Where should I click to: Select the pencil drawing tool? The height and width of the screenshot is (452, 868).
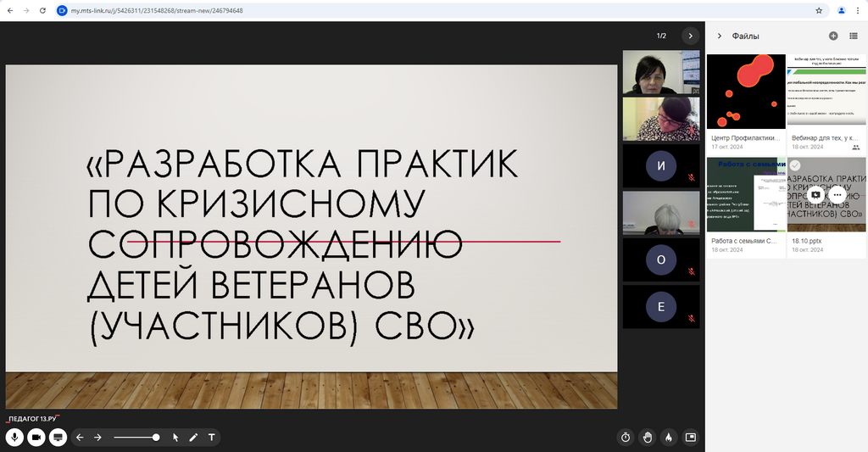[x=193, y=438]
